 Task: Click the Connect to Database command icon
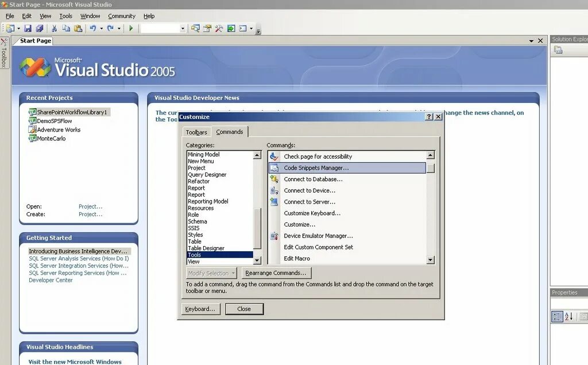(x=274, y=179)
